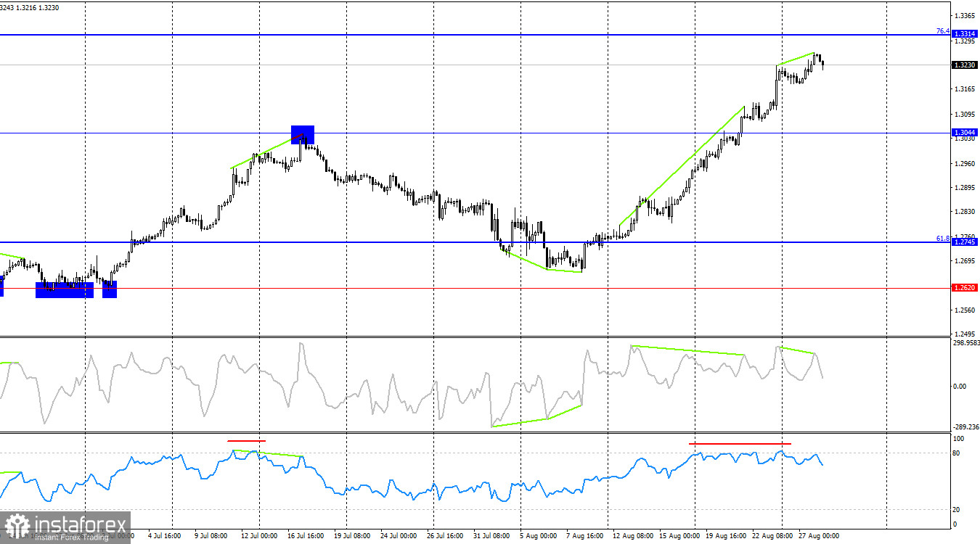Click the 12 Jul 00:00 time label

point(259,536)
